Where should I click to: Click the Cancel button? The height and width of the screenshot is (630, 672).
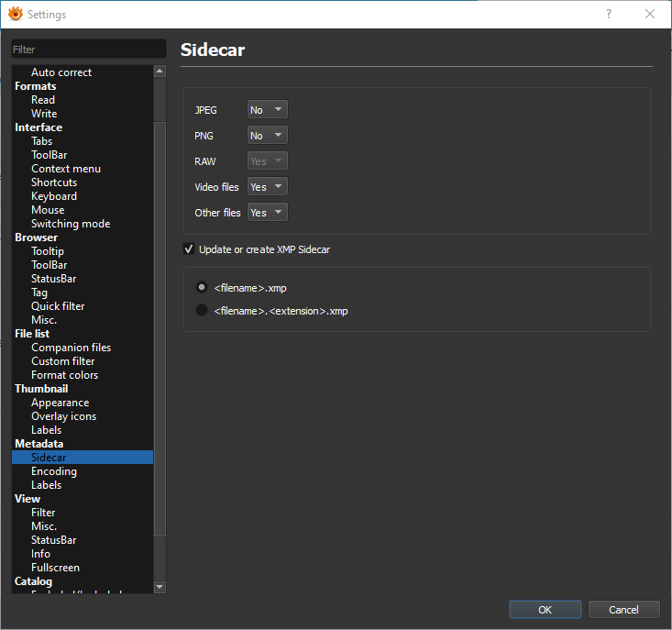click(x=623, y=610)
